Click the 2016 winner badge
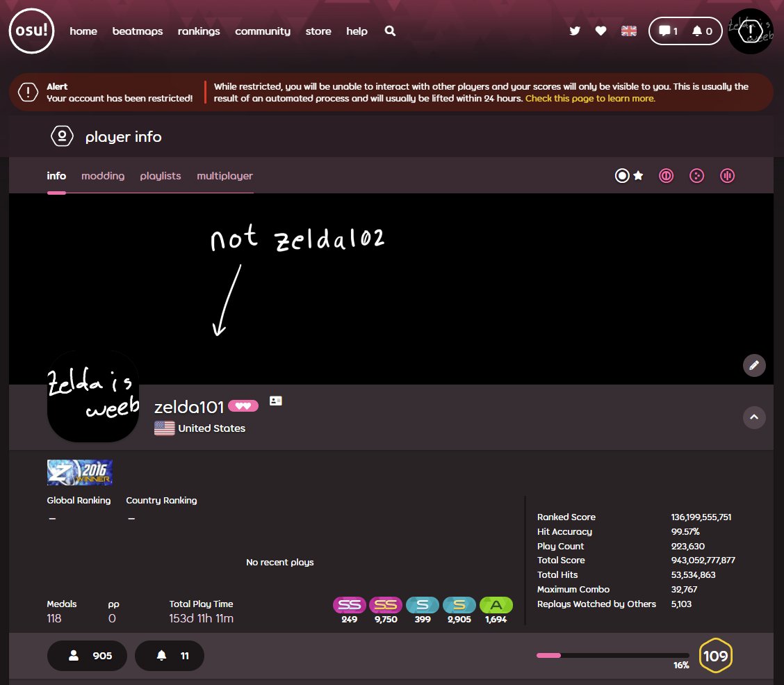 pos(79,472)
